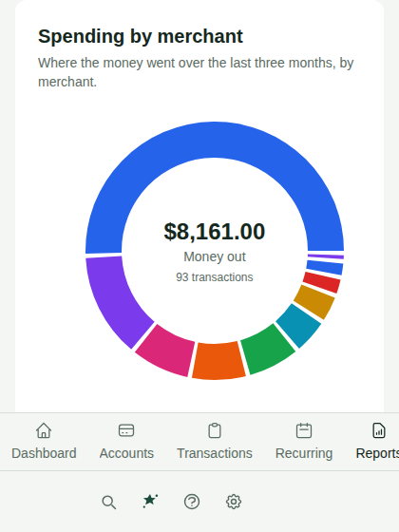Screen dimensions: 399x532
Task: Select the large purple donut segment
Action: tap(114, 298)
